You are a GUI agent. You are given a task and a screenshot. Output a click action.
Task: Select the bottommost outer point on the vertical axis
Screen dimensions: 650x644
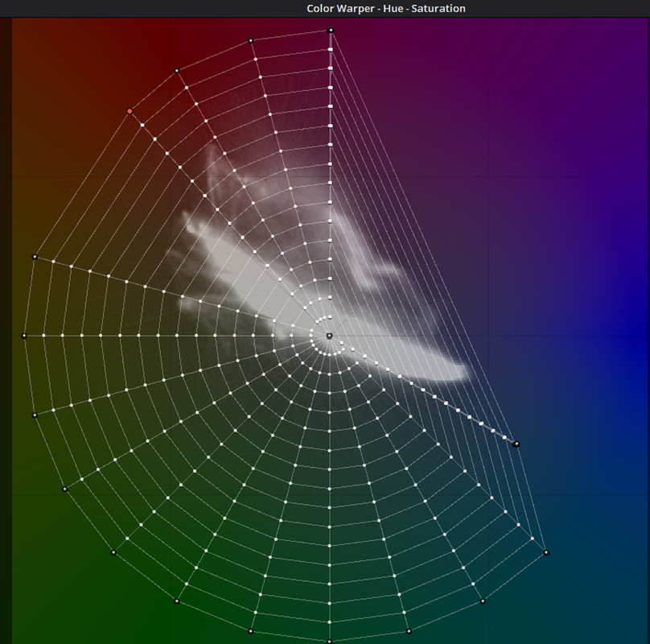pyautogui.click(x=330, y=642)
